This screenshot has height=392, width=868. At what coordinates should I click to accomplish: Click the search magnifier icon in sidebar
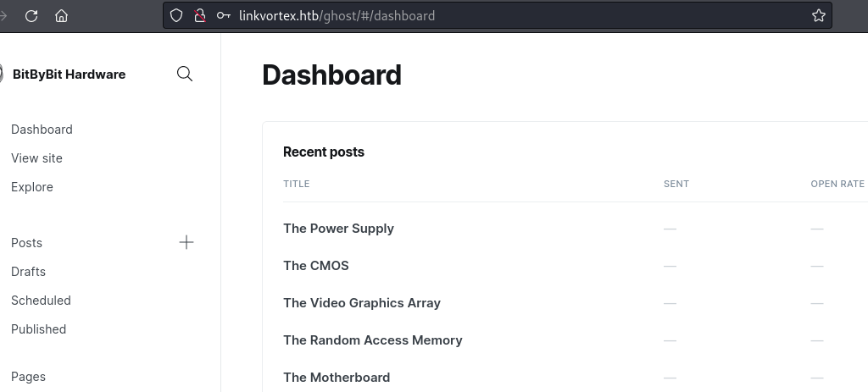click(184, 74)
